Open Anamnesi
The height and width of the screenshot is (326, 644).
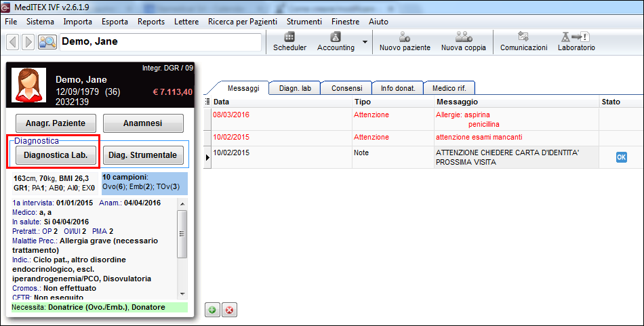pos(142,123)
